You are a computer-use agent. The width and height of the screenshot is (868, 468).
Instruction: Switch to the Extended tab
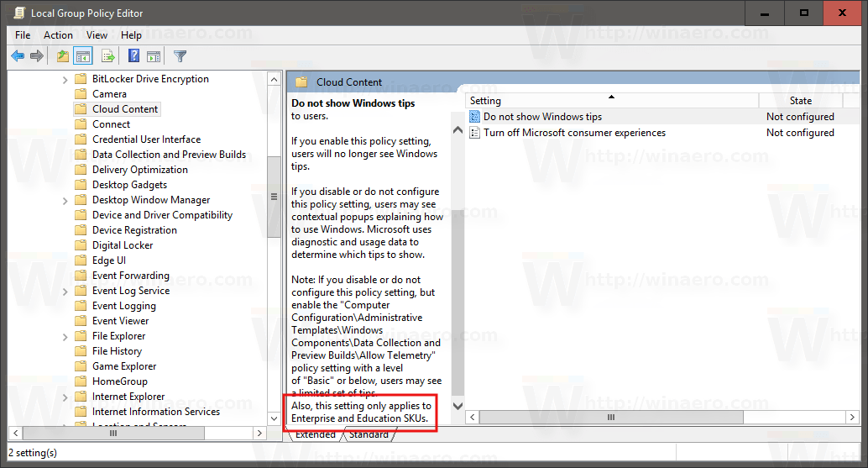point(316,434)
